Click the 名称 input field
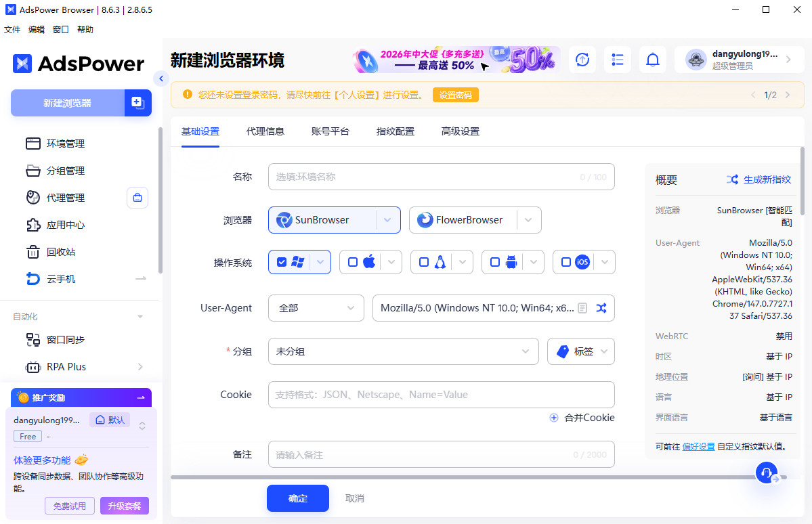Screen dimensions: 812x524 (441, 177)
